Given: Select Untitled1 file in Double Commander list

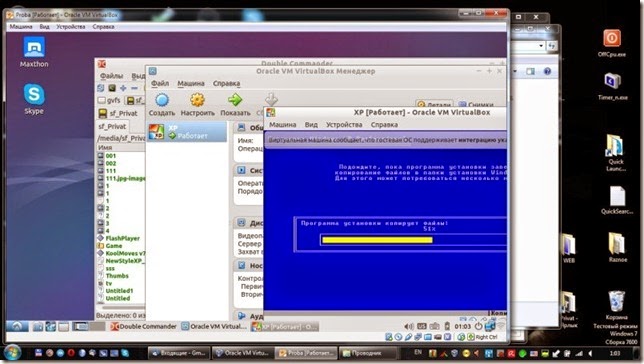Looking at the screenshot, I should tap(119, 290).
